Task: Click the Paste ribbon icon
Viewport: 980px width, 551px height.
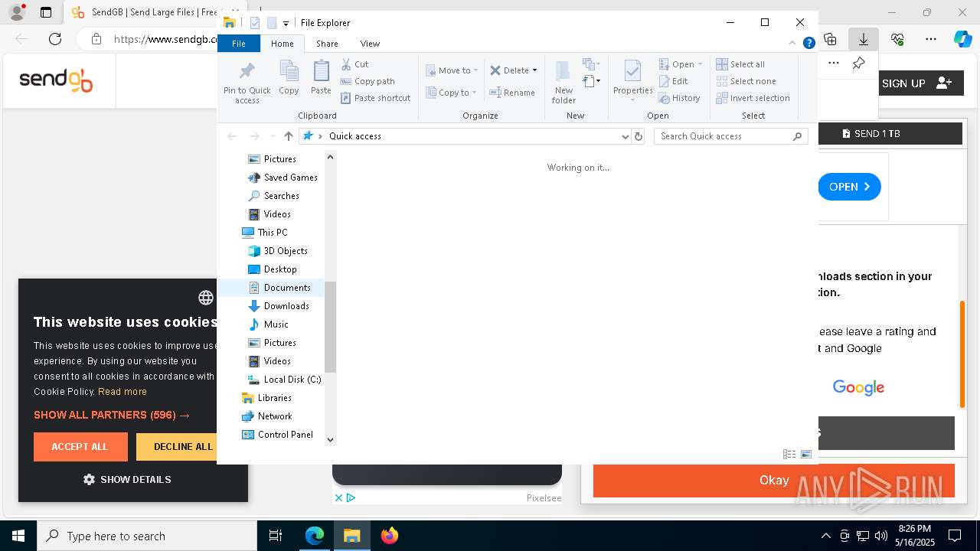Action: (321, 78)
